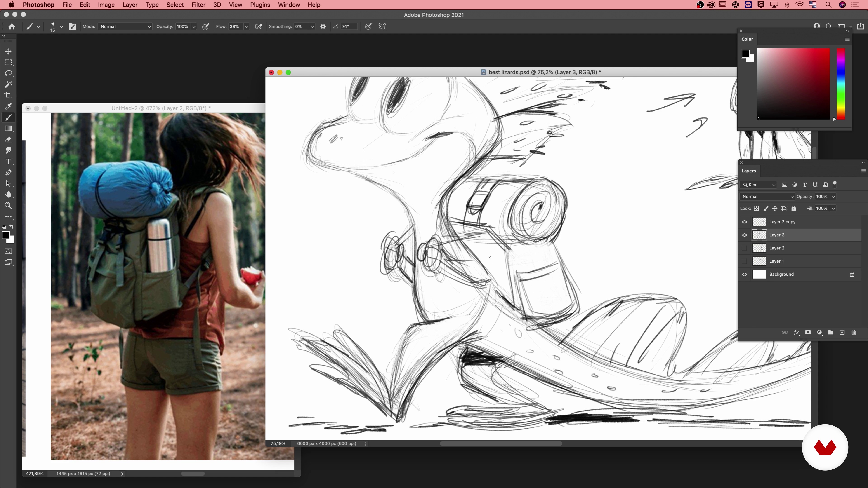Open the Select menu
Screen dimensions: 868x488
(175, 5)
